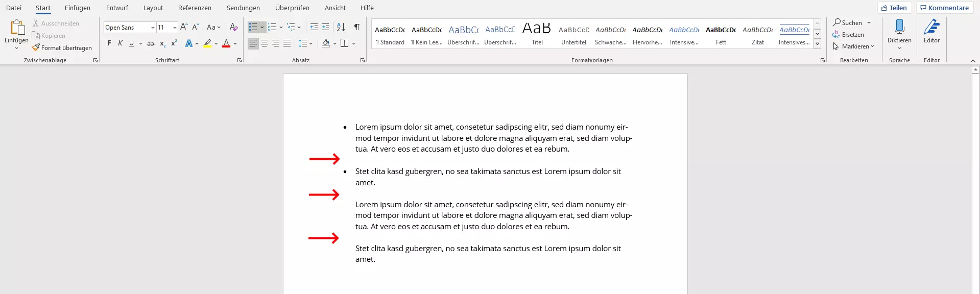Screen dimensions: 980x294
Task: Apply Fett style
Action: 721,35
